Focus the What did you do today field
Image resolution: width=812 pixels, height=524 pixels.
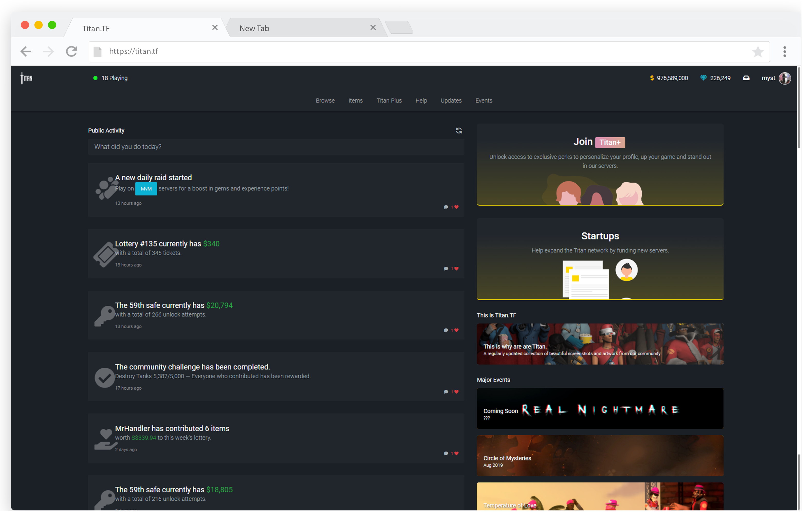point(276,147)
